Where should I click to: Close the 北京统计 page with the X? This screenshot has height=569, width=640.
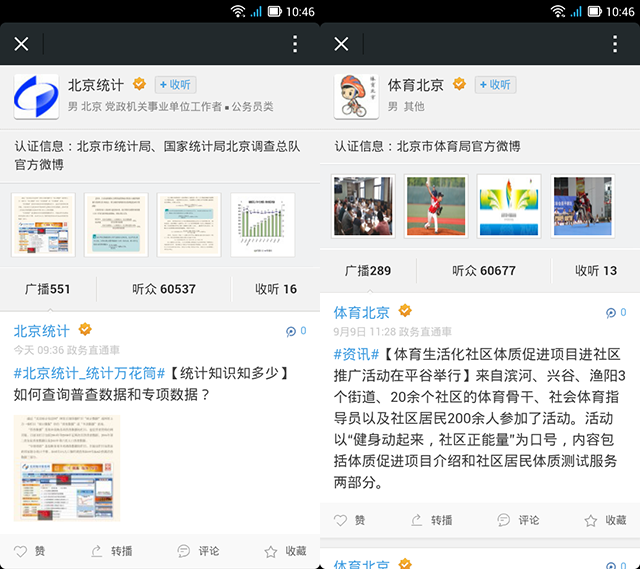[x=22, y=44]
